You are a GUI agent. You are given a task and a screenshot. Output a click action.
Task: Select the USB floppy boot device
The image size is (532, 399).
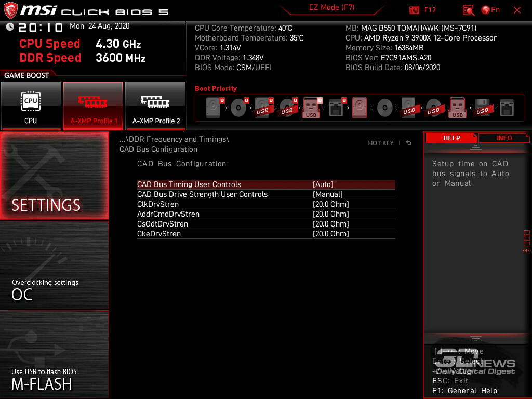tap(482, 108)
